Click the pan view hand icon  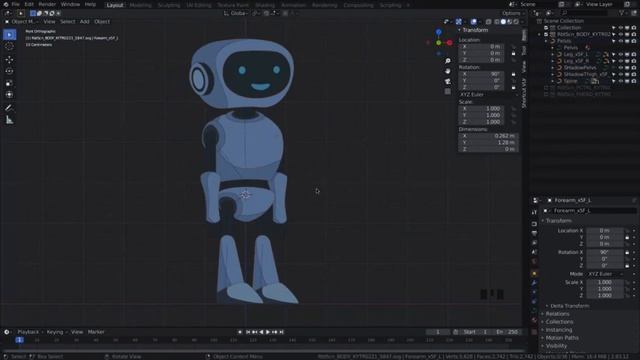point(448,71)
